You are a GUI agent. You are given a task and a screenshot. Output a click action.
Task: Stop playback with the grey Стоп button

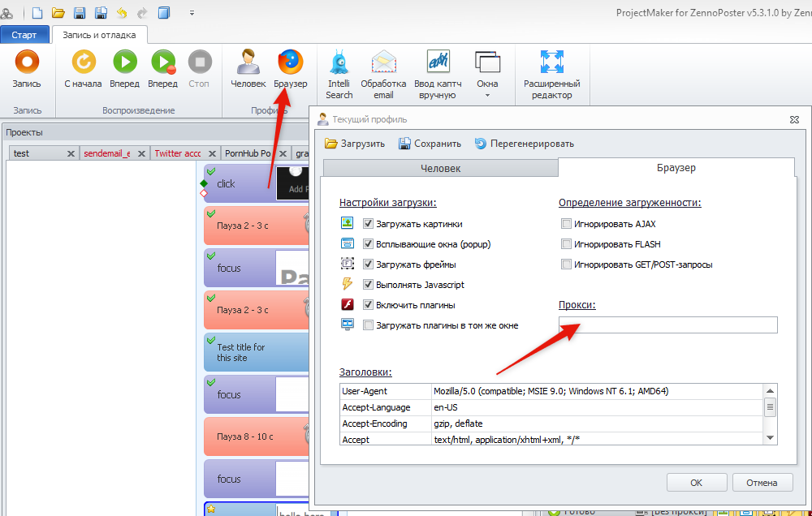[x=200, y=69]
